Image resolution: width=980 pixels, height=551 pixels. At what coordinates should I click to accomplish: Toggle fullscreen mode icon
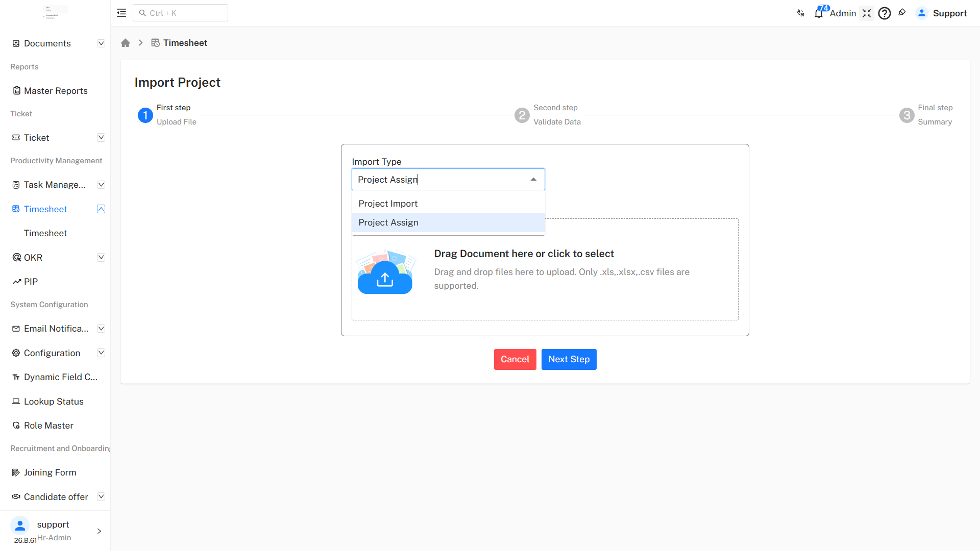pos(867,13)
